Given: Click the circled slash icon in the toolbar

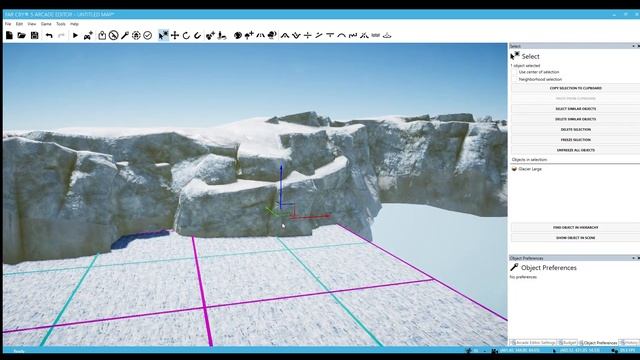Looking at the screenshot, I should click(113, 36).
